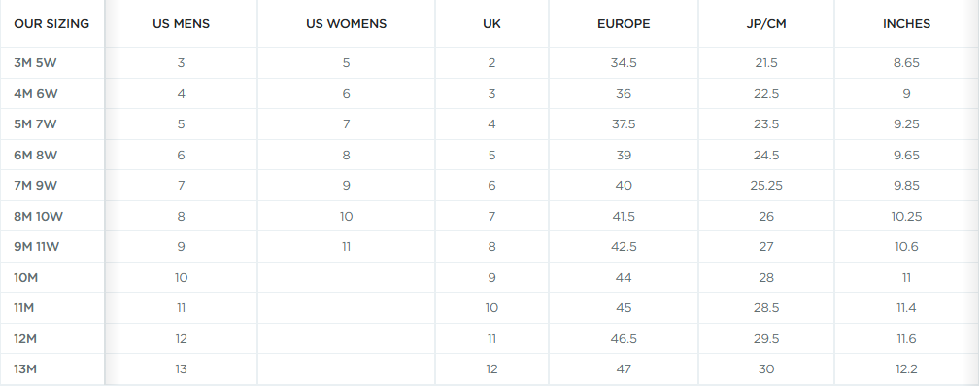
Task: Click the 4M 6W row label
Action: pos(36,94)
